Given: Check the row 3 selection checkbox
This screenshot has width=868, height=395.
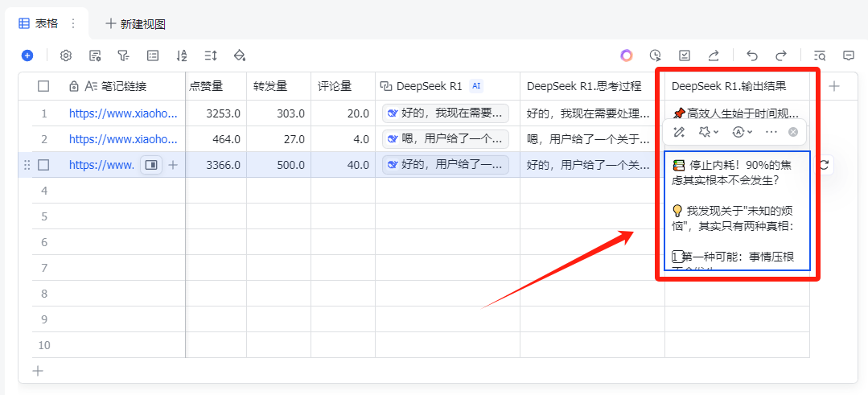Looking at the screenshot, I should click(43, 165).
